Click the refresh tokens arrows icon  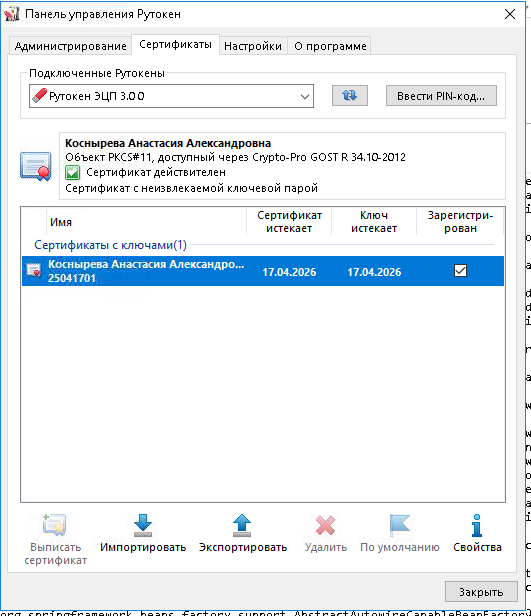pyautogui.click(x=350, y=95)
